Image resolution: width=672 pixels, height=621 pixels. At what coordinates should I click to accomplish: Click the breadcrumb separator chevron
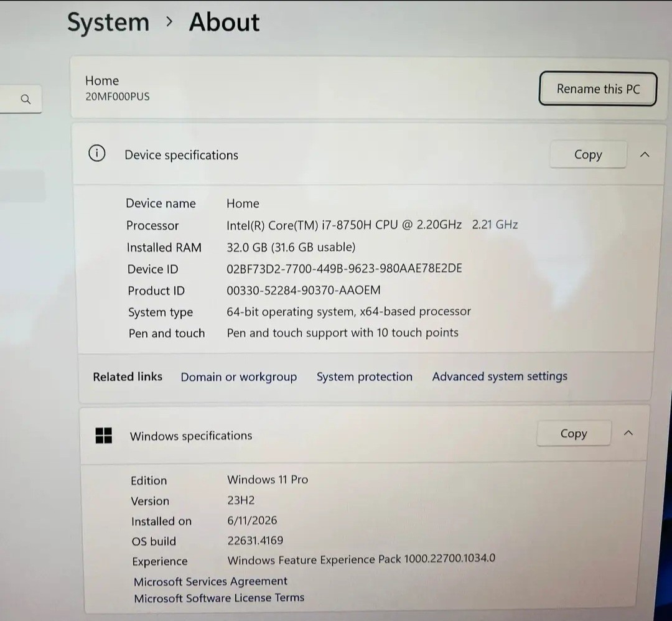169,21
